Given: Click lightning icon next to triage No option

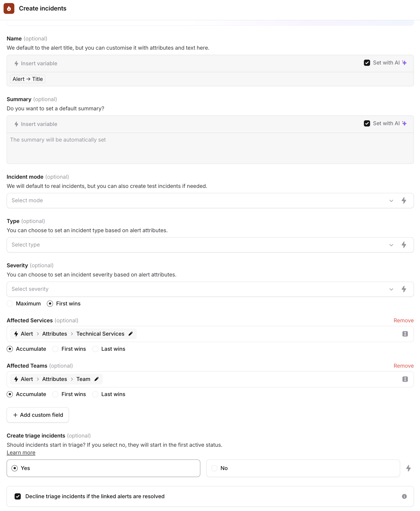Looking at the screenshot, I should (408, 468).
